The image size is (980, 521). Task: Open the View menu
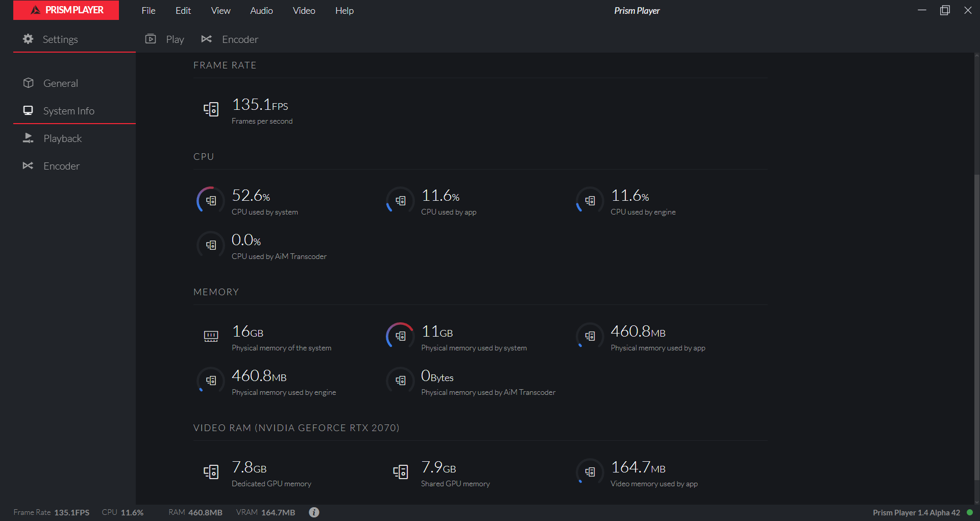point(220,11)
